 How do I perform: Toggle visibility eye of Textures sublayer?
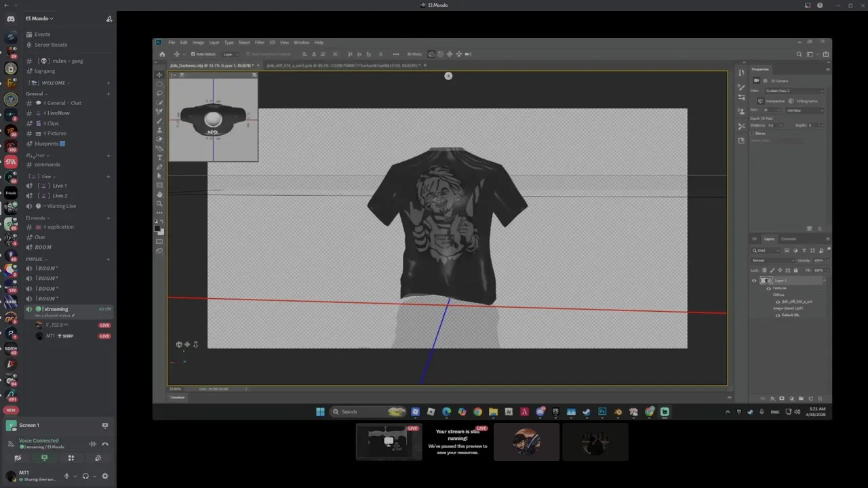tap(769, 288)
